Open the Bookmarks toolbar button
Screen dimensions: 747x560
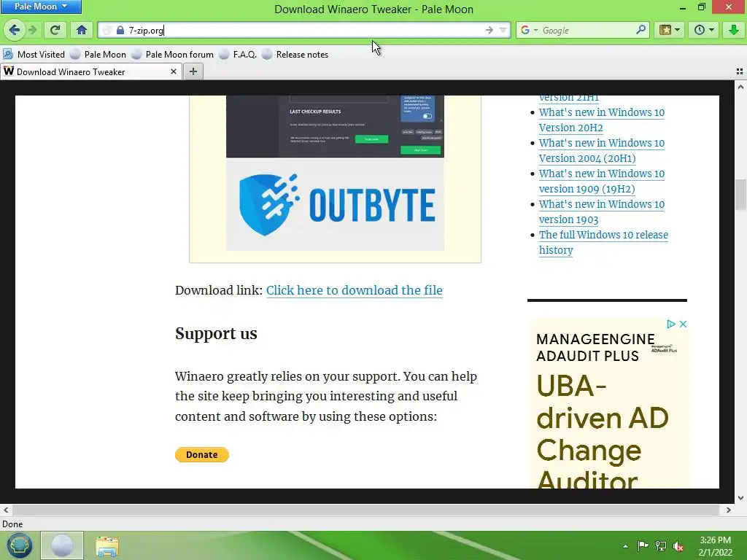(x=670, y=31)
